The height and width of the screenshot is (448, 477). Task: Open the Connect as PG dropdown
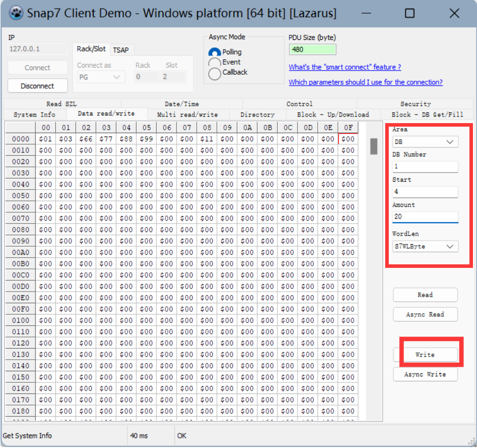(101, 77)
